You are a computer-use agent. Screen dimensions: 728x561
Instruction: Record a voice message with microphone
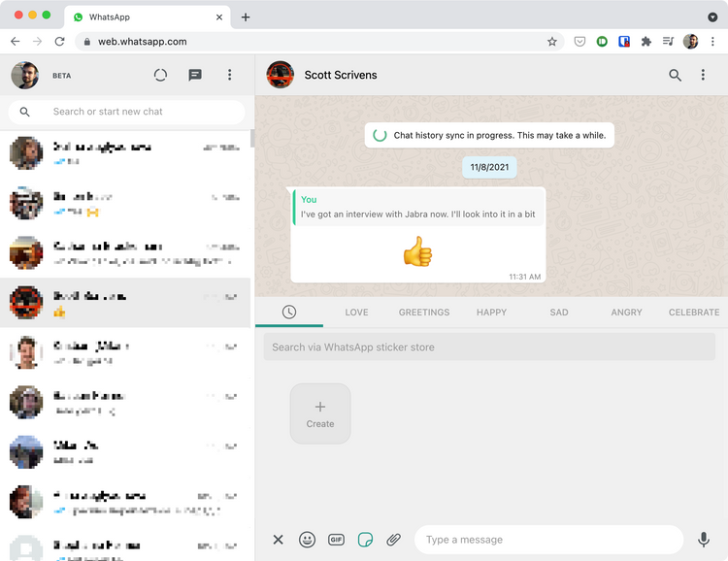tap(704, 540)
